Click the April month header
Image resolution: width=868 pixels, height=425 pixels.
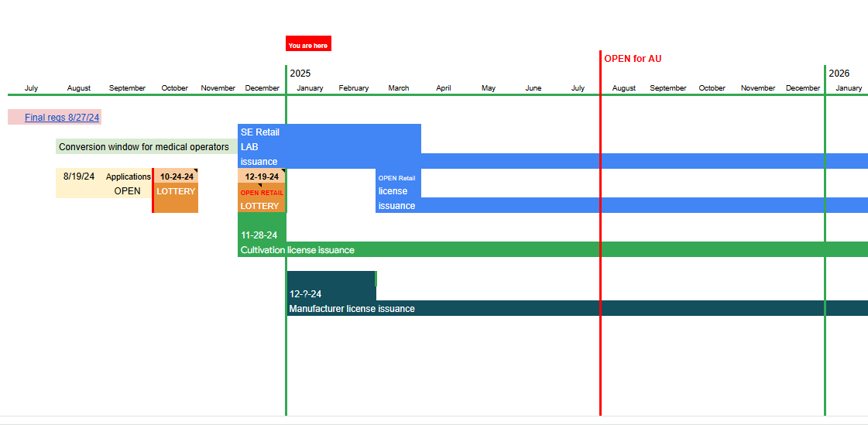(x=444, y=88)
